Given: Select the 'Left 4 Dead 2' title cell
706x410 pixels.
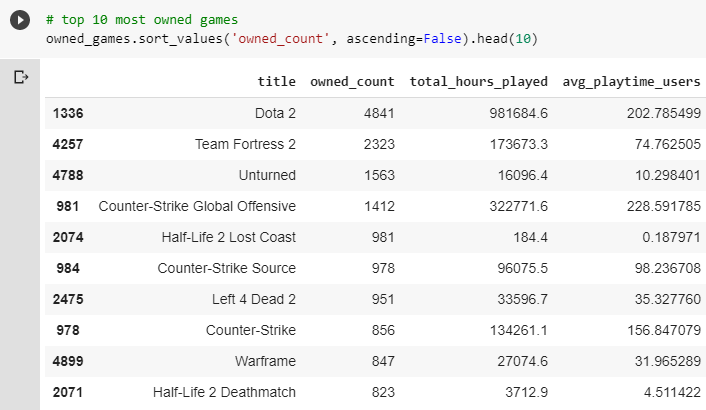Looking at the screenshot, I should click(x=254, y=299).
